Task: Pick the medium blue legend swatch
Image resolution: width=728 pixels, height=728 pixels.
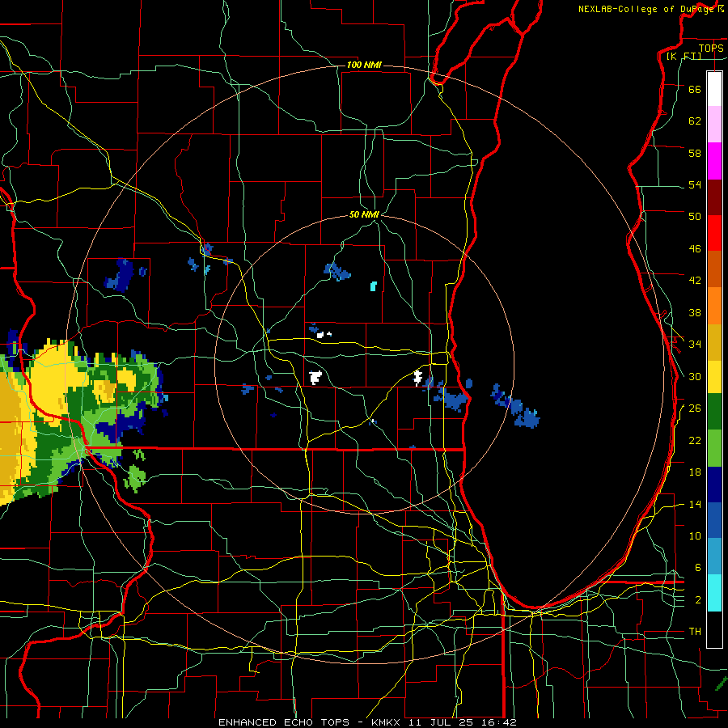Action: point(714,520)
